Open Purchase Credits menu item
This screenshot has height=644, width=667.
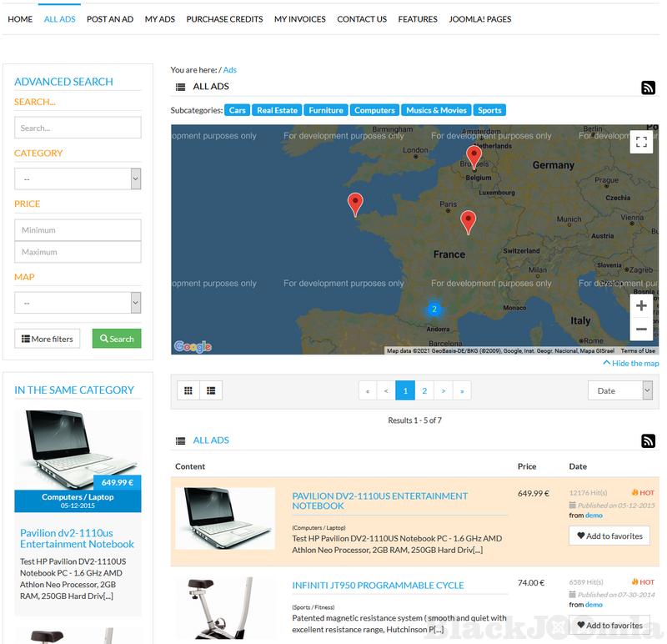click(224, 19)
